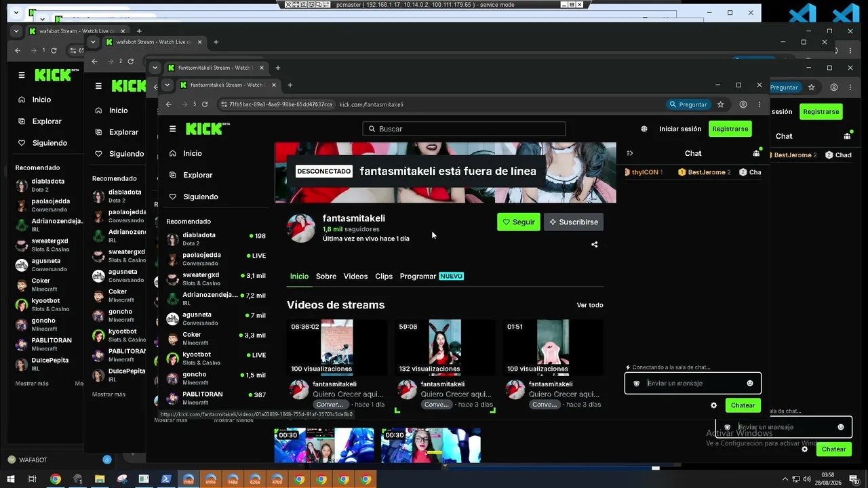
Task: Click the Preguntar button in the front address bar
Action: (688, 104)
